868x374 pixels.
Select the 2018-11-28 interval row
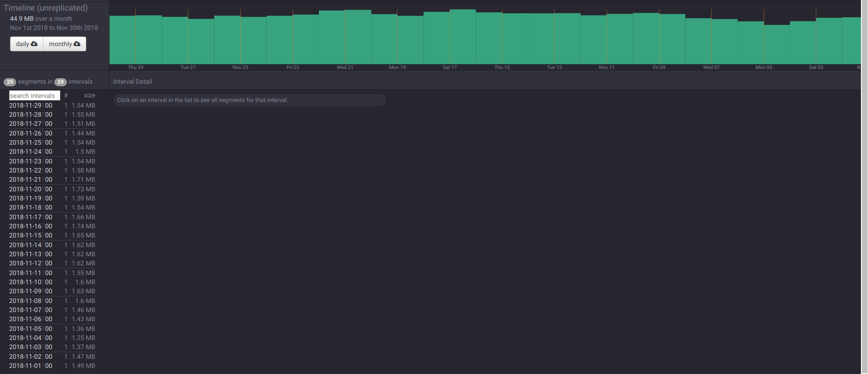52,115
